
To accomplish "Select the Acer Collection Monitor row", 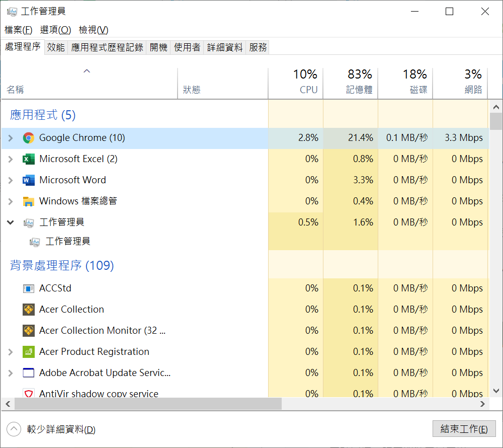I will click(245, 331).
